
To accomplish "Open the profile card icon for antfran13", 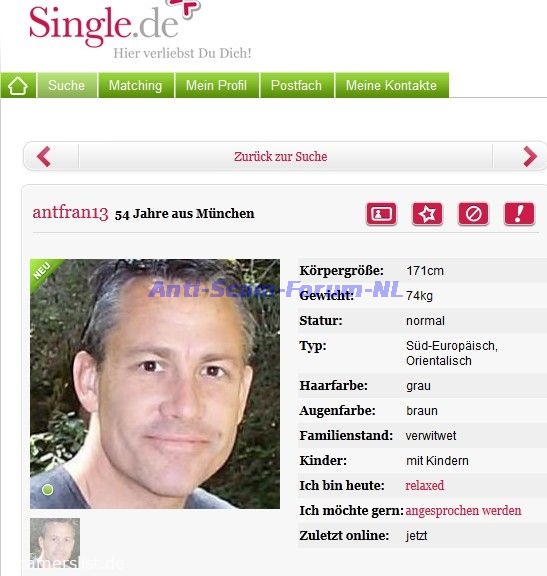I will point(381,213).
